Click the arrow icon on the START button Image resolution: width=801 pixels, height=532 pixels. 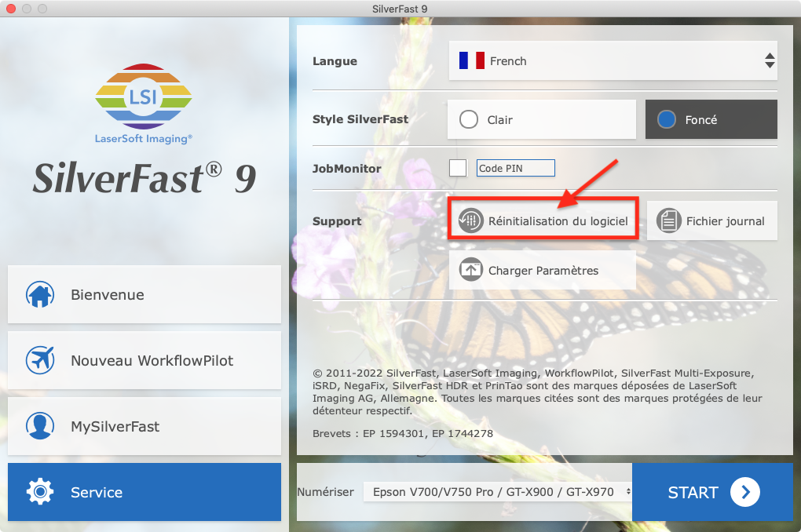click(744, 492)
